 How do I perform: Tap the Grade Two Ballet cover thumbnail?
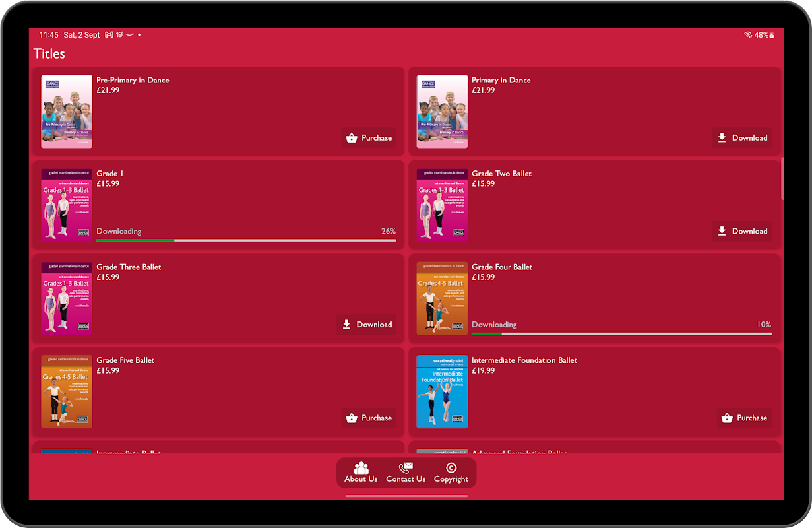[442, 205]
